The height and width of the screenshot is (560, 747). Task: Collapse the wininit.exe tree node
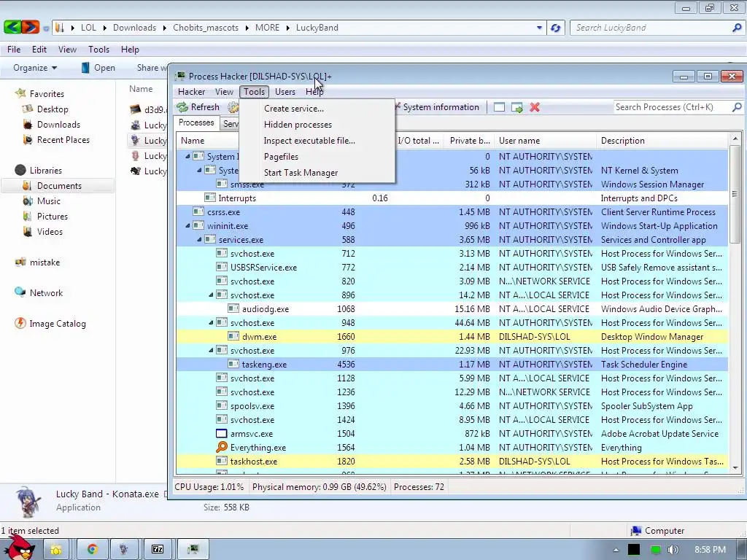[187, 226]
